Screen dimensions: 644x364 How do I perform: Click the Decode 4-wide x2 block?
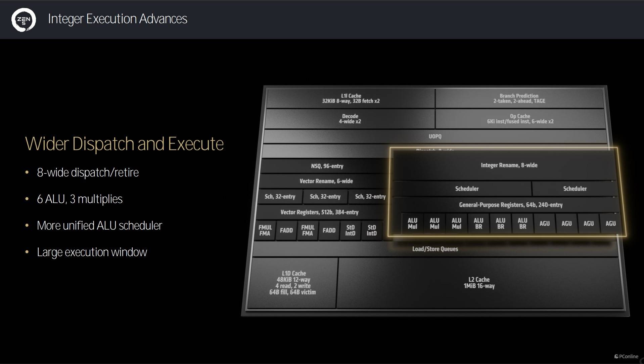click(x=350, y=119)
